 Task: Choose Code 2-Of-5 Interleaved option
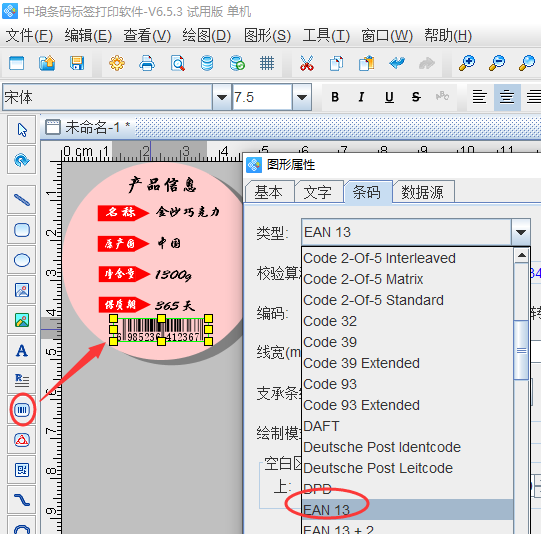407,258
